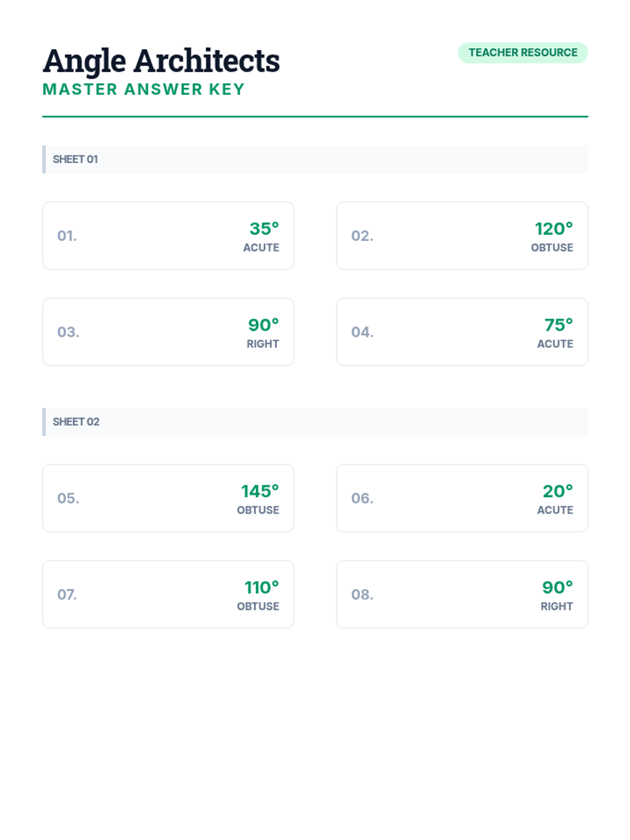Click answer card 03 with 90° right
This screenshot has width=630, height=840.
[168, 332]
